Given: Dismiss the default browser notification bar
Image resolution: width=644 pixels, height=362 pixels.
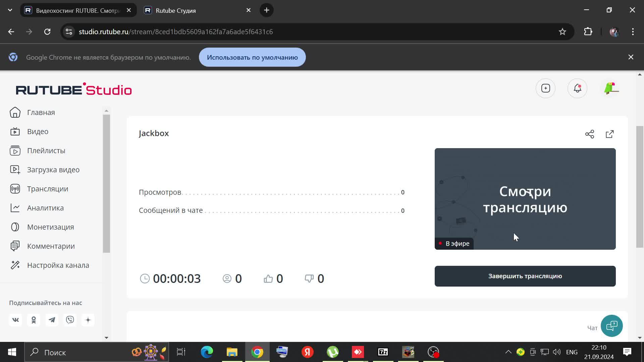Looking at the screenshot, I should (631, 57).
